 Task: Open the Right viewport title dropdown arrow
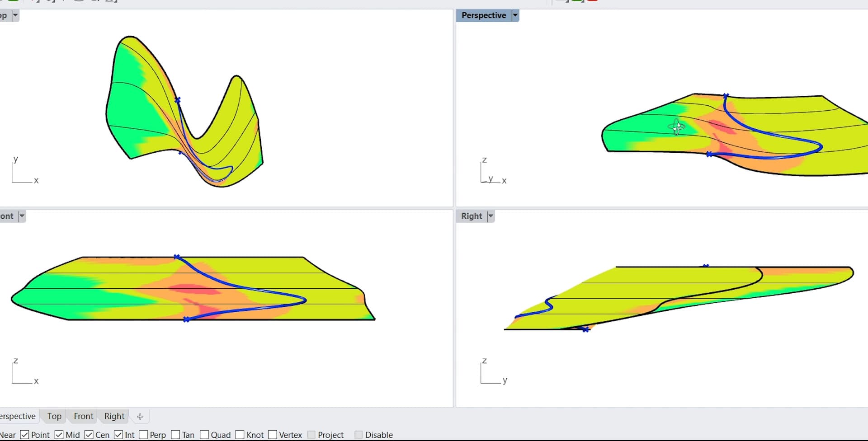click(491, 216)
